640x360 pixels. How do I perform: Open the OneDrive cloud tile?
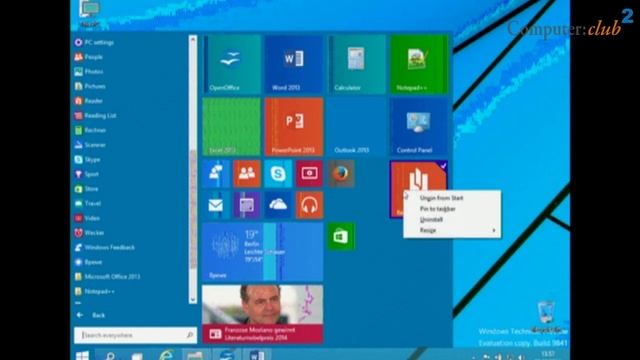coord(278,205)
